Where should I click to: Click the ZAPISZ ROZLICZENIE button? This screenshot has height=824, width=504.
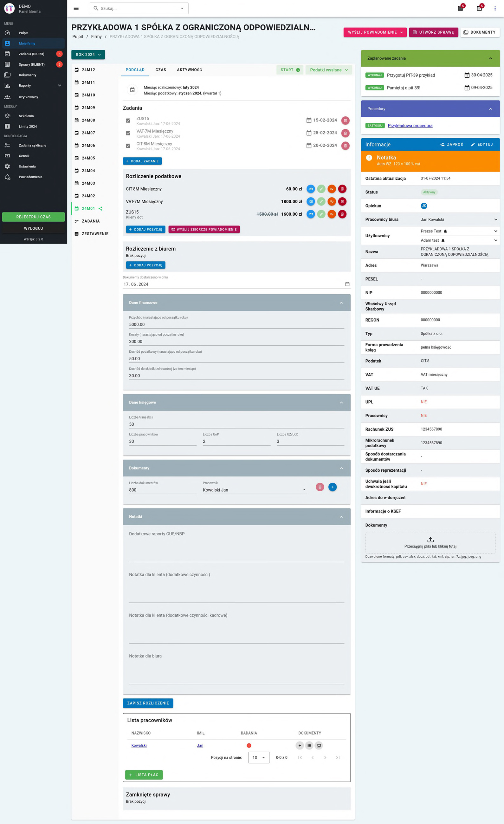[x=148, y=703]
